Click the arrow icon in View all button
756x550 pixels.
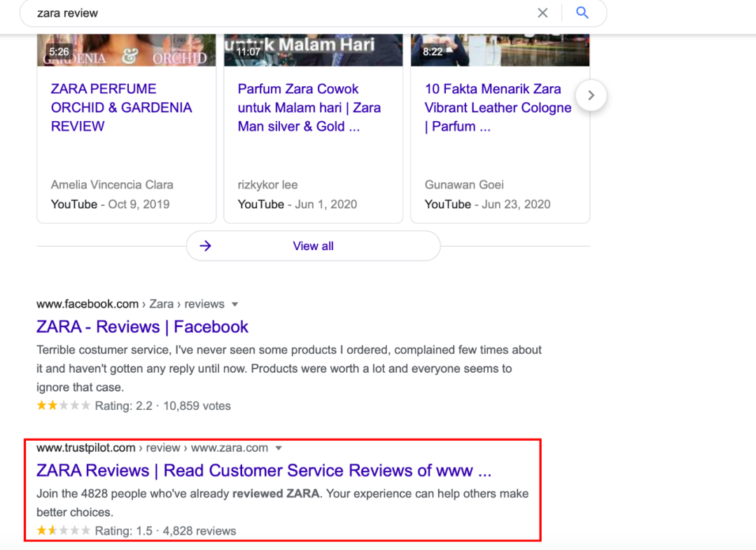tap(205, 246)
